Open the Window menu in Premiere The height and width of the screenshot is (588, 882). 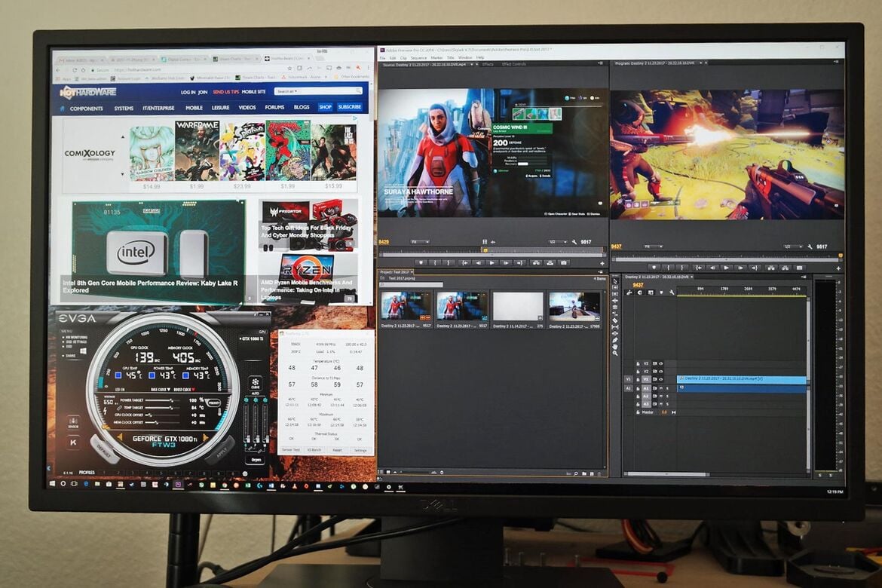tap(465, 58)
